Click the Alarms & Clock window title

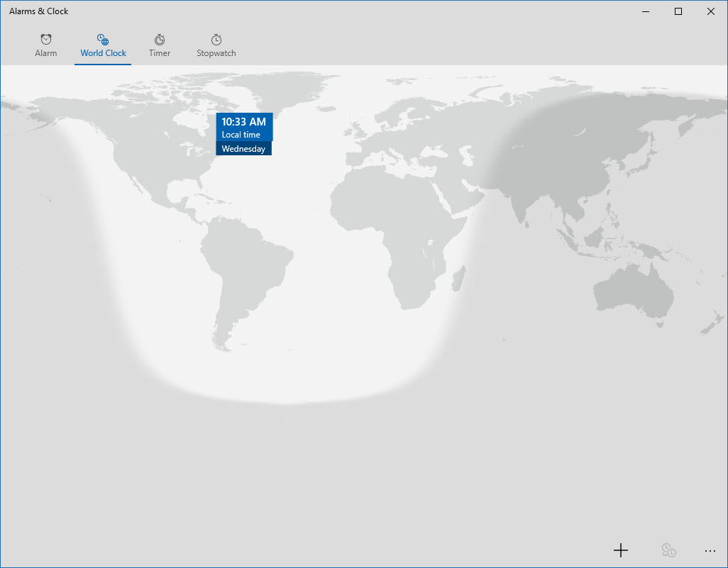(39, 11)
